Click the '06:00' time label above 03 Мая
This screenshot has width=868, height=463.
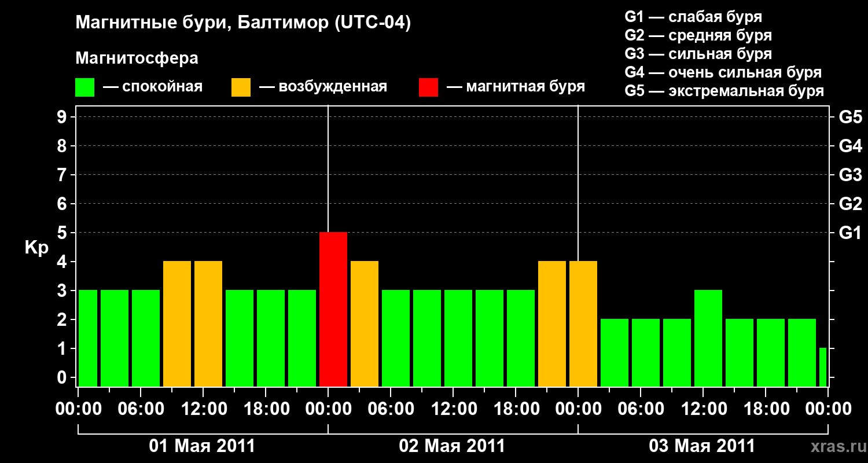(641, 409)
